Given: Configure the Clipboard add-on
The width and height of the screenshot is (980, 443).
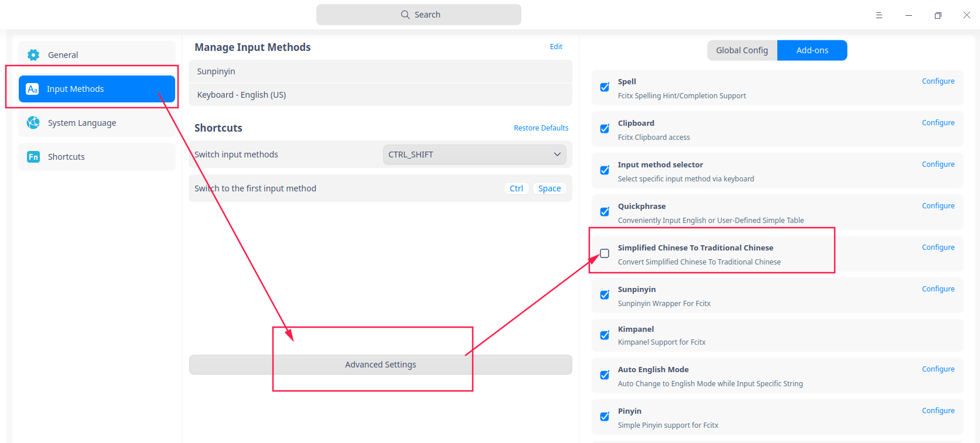Looking at the screenshot, I should point(938,123).
